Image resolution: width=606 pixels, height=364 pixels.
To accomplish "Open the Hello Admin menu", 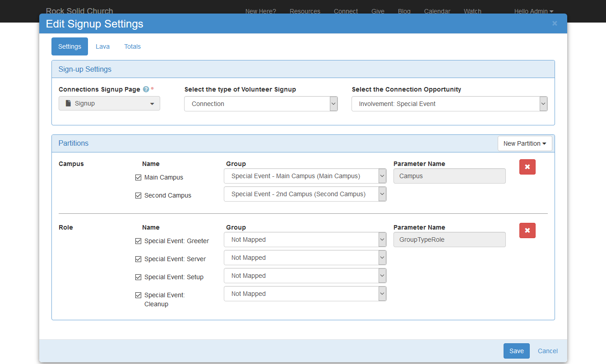I will pyautogui.click(x=533, y=11).
